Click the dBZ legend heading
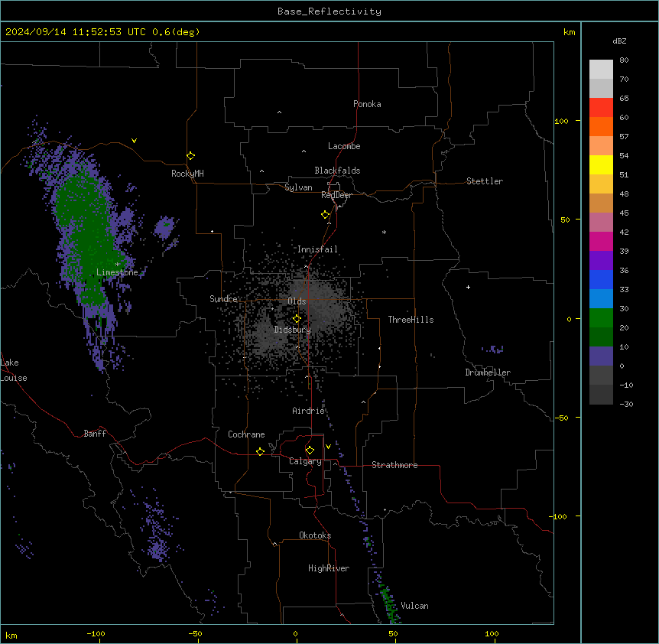Screen dimensions: 659x644 619,41
